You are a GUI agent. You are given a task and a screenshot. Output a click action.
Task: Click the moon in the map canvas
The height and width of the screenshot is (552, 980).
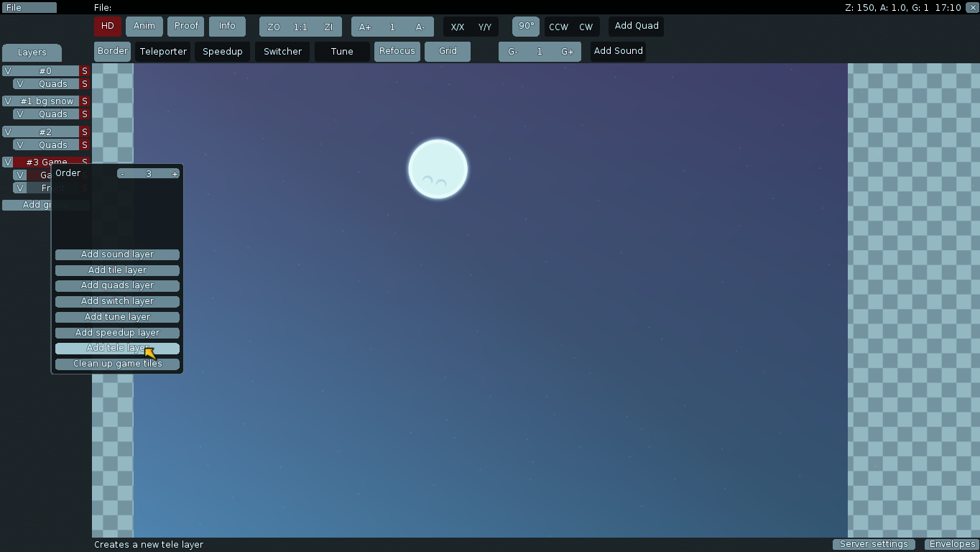point(438,170)
